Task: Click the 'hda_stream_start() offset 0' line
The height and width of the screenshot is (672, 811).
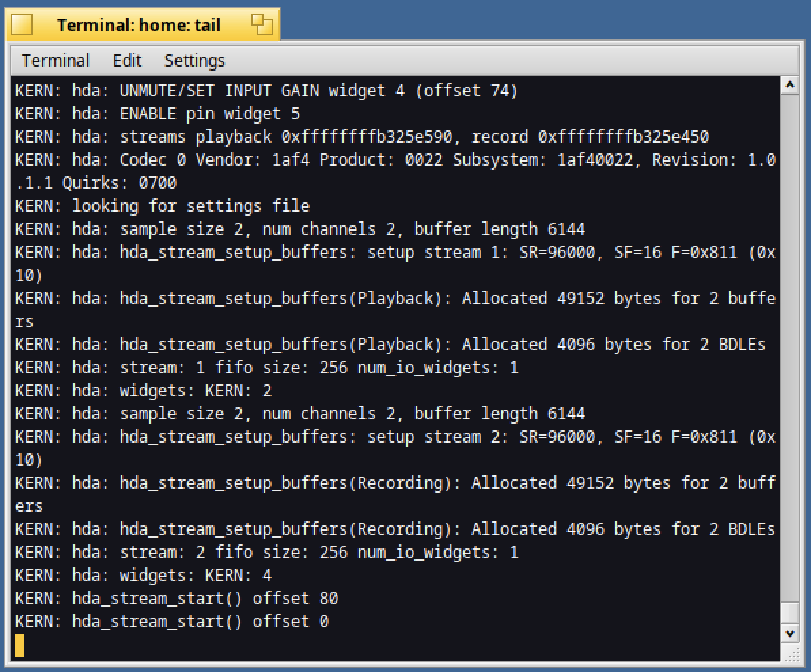Action: (172, 622)
